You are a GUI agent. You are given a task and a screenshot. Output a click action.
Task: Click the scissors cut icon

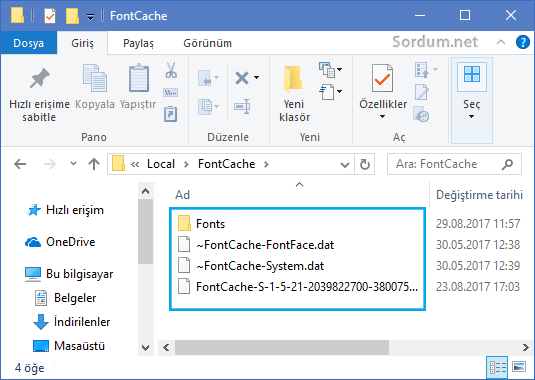(171, 70)
